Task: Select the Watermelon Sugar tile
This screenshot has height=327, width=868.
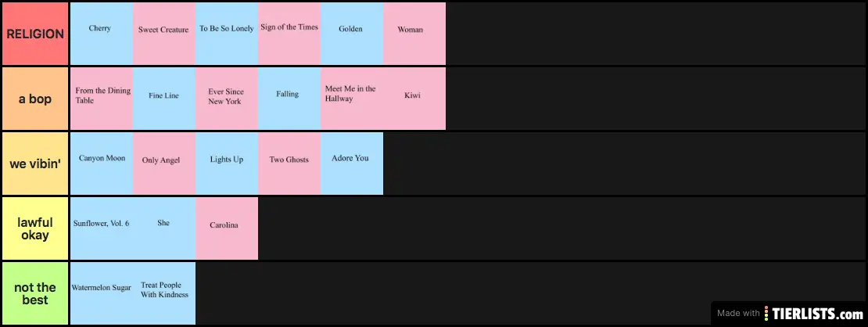Action: [101, 293]
